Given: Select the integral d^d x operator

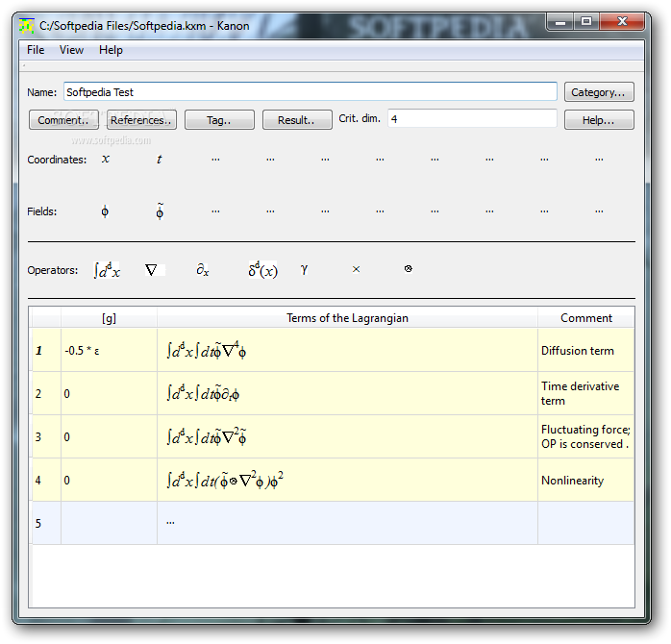Looking at the screenshot, I should pyautogui.click(x=107, y=270).
